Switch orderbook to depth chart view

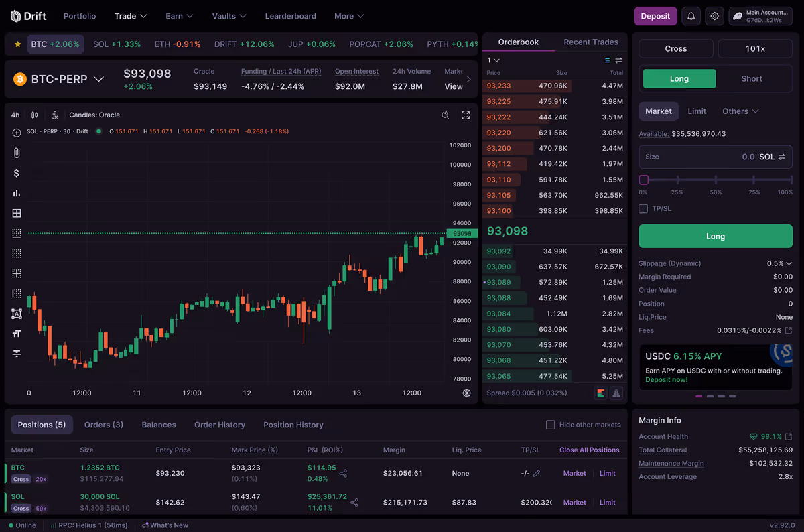616,393
